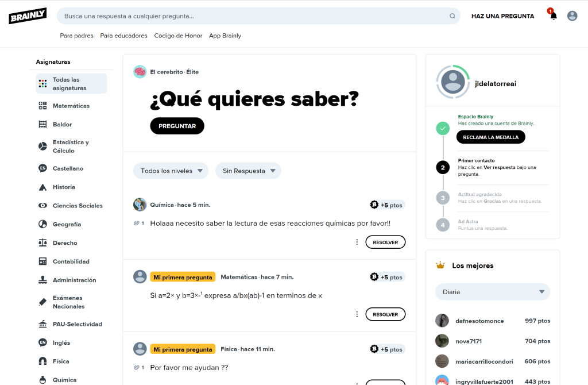The width and height of the screenshot is (588, 385).
Task: Open Para padres menu link
Action: point(76,36)
